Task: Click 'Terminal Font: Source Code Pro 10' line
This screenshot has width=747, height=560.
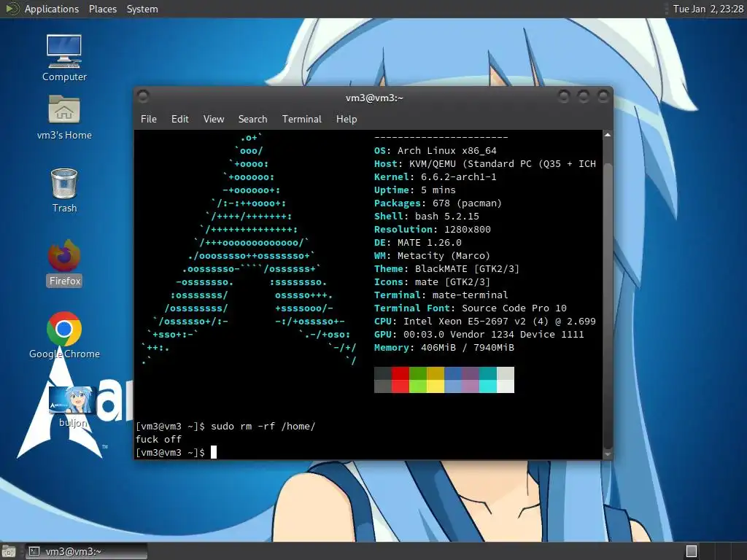Action: [x=471, y=308]
